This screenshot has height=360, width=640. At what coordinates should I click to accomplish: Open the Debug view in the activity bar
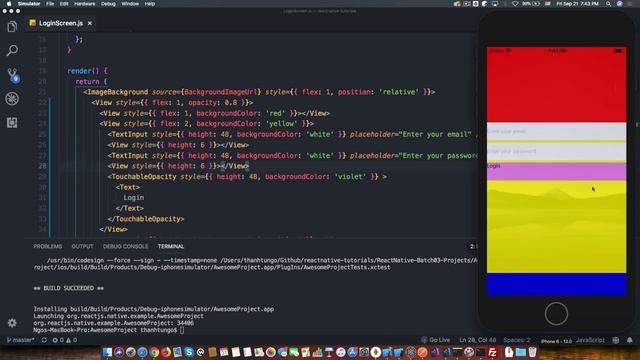tap(12, 99)
